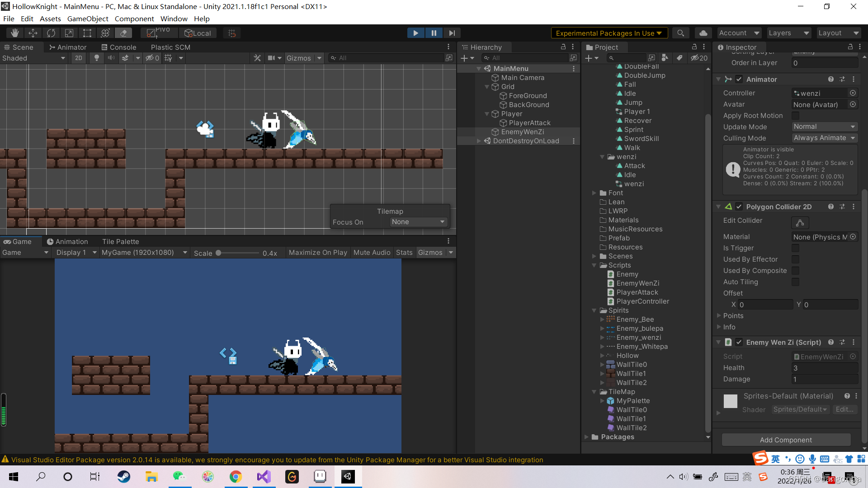Select the Hand tool in toolbar
Image resolution: width=868 pixels, height=488 pixels.
(x=15, y=33)
